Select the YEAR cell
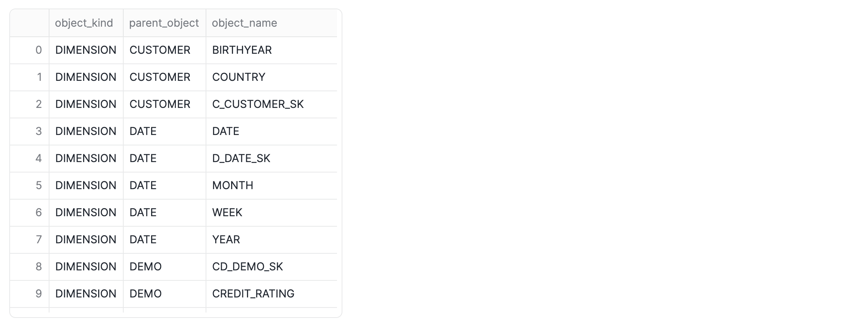 tap(271, 240)
